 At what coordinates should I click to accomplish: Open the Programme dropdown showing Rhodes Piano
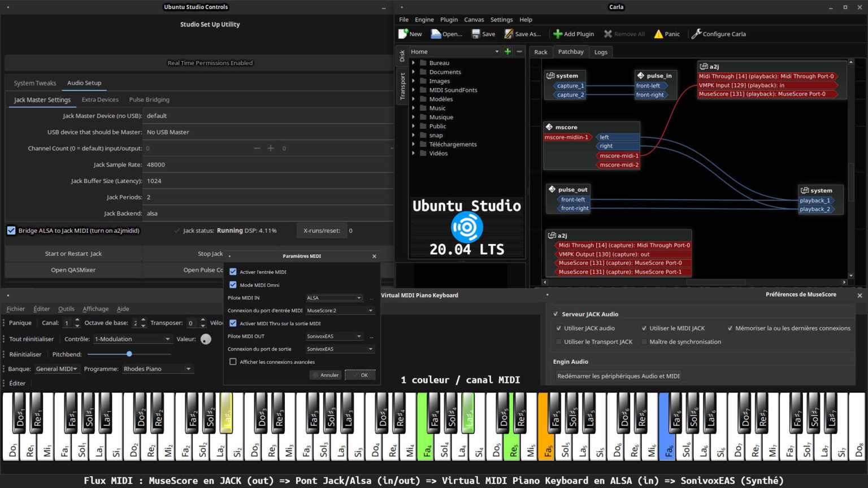point(158,368)
